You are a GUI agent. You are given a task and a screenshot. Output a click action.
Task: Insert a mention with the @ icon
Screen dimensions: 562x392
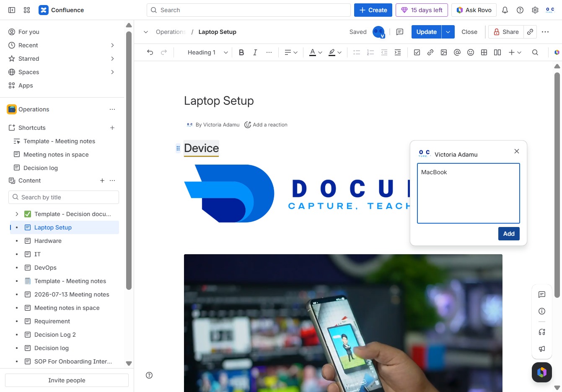coord(457,52)
